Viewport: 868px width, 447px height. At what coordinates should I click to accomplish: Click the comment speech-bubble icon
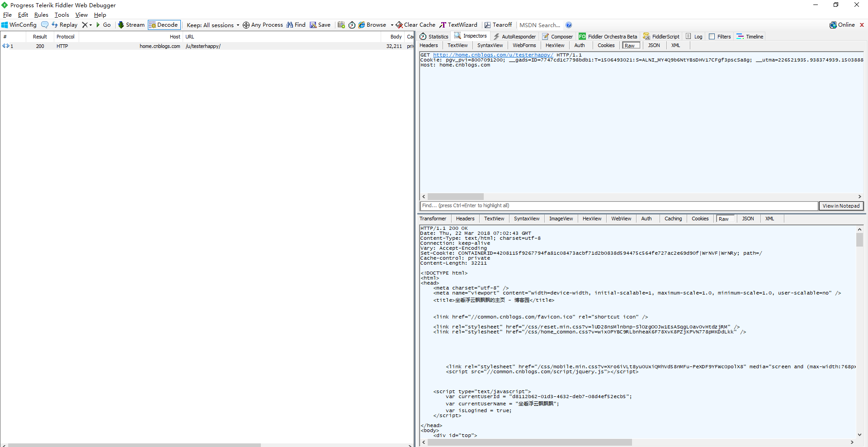click(x=44, y=25)
